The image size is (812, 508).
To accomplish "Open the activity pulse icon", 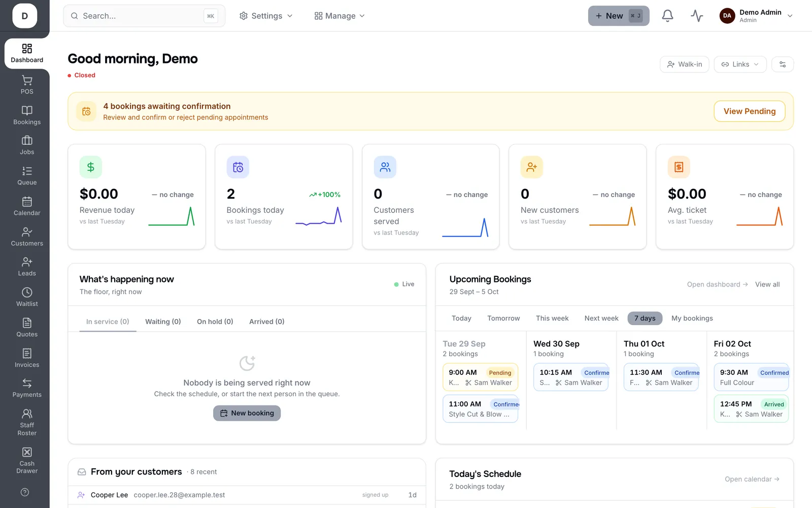I will (x=697, y=16).
